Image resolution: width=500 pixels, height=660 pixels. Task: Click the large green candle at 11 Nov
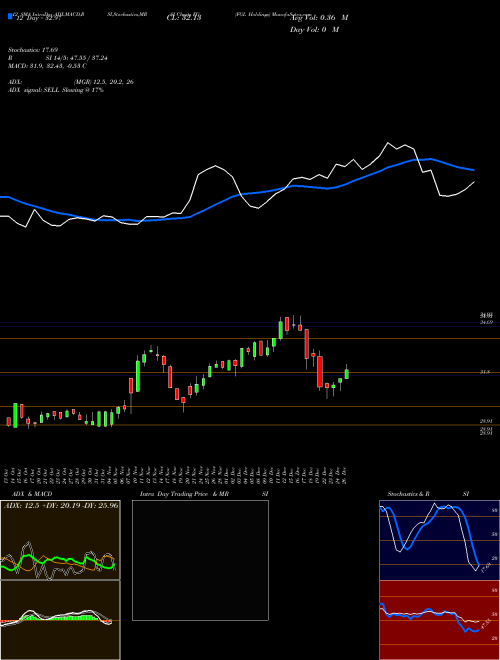138,376
